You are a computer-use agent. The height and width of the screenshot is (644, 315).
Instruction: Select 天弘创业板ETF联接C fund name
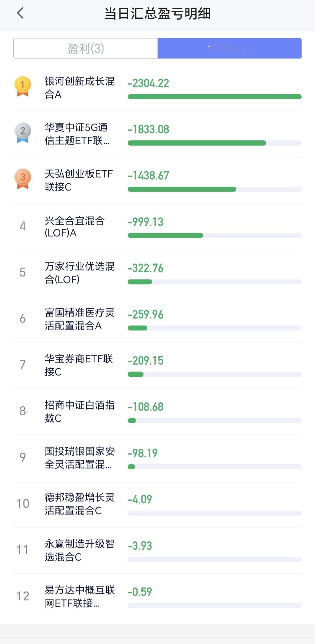coord(78,180)
